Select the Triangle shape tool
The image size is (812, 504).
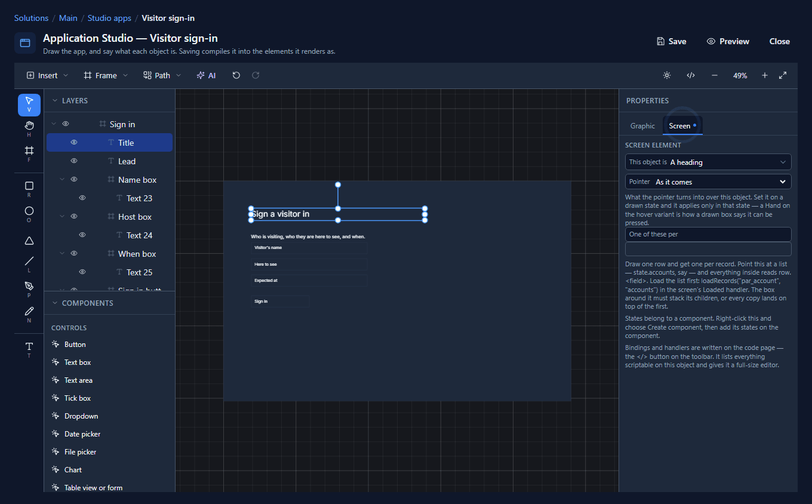pyautogui.click(x=29, y=241)
